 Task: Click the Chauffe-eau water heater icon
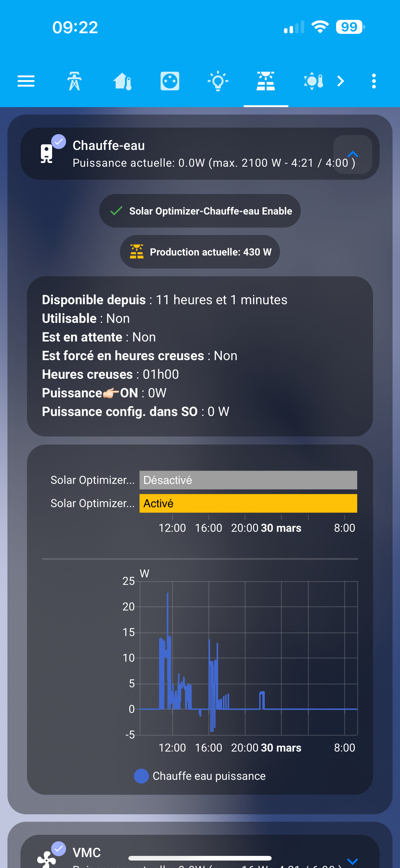tap(47, 153)
